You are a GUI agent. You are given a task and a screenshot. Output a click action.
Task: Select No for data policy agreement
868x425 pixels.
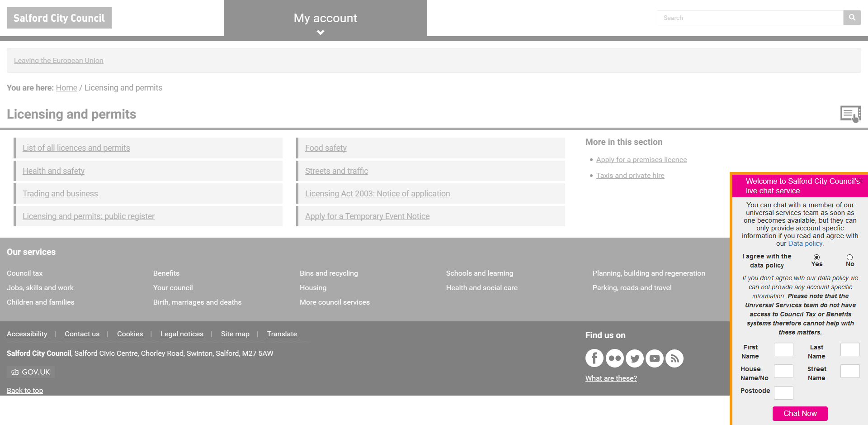(x=849, y=257)
